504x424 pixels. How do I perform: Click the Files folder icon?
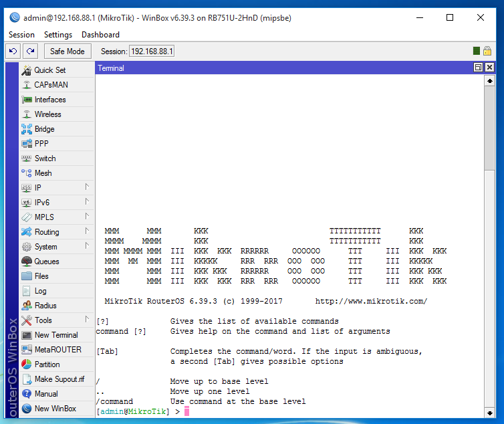(27, 276)
